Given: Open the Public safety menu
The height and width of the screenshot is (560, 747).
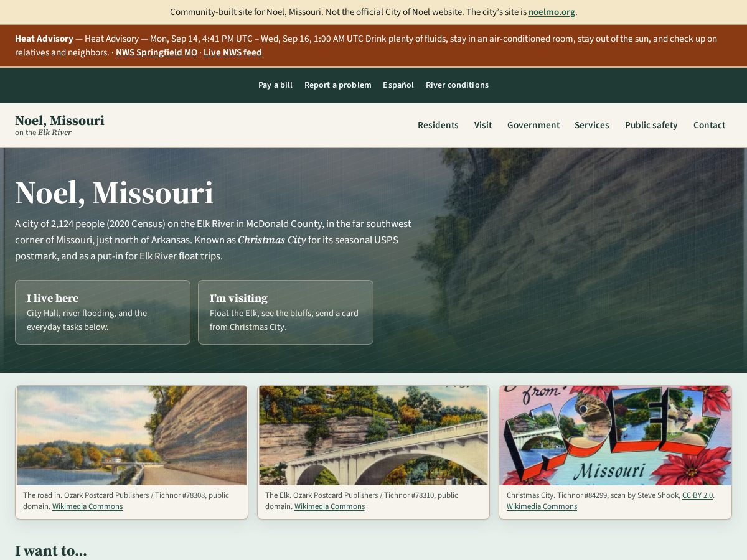Looking at the screenshot, I should (x=651, y=125).
